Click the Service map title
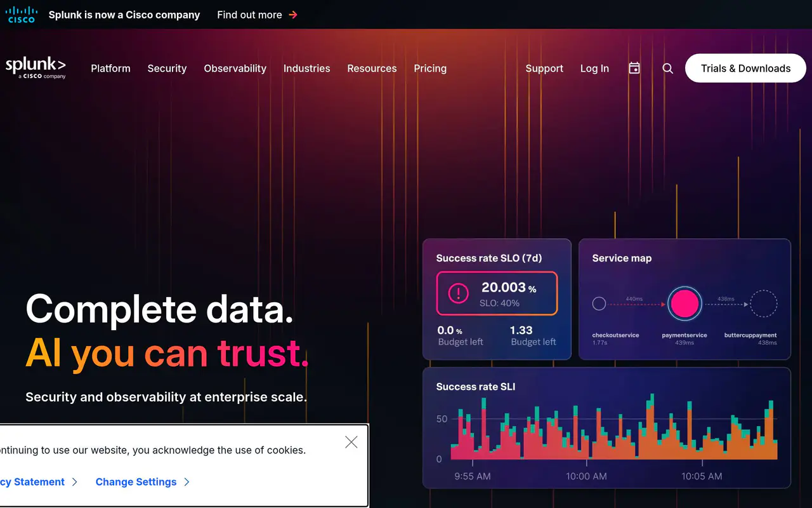This screenshot has height=508, width=812. [622, 258]
